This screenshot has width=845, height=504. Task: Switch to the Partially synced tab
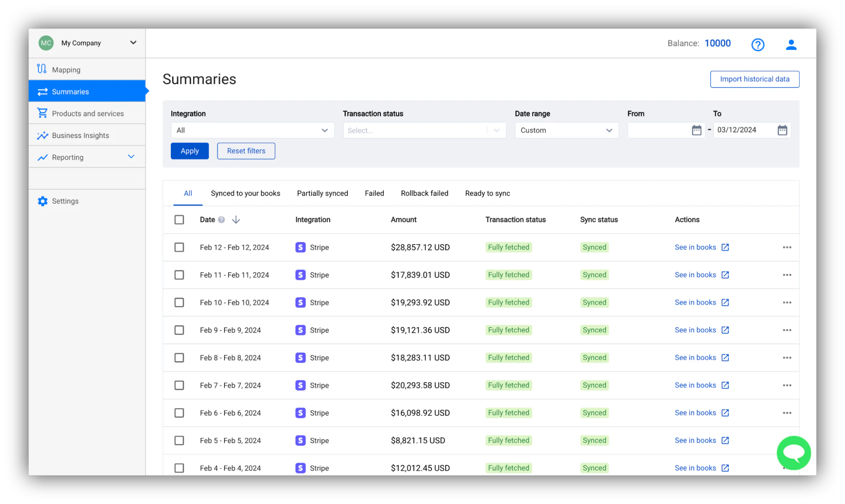323,193
